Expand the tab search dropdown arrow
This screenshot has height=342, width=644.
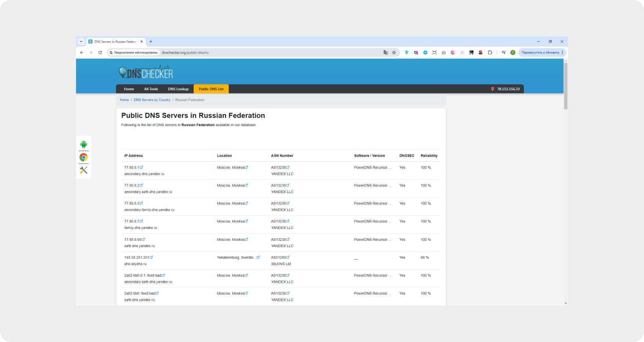pos(81,42)
